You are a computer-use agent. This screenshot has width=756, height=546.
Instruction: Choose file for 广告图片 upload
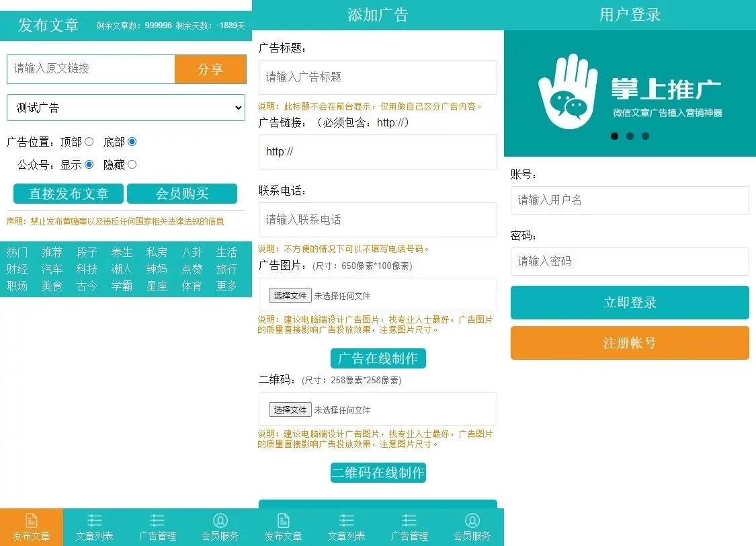[x=290, y=296]
